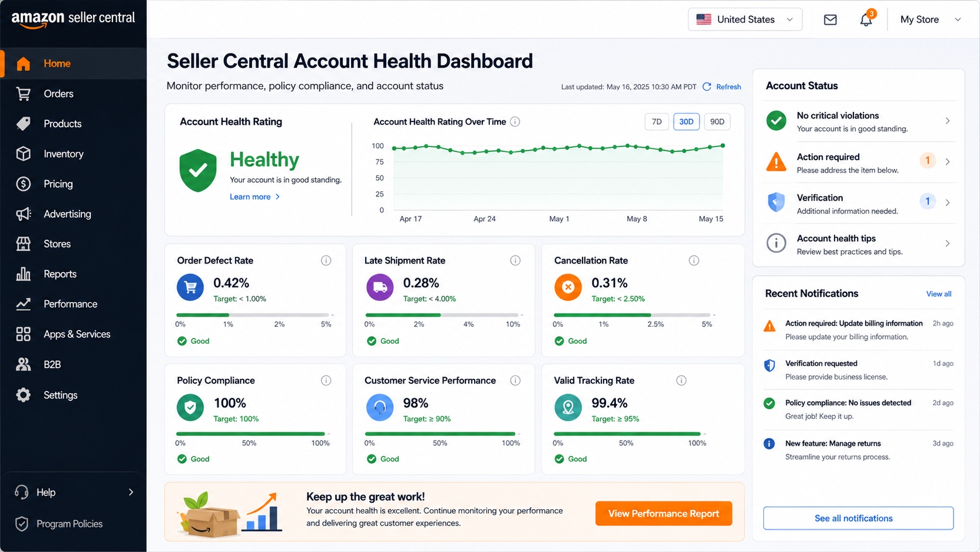Open the Update billing information notification
Image resolution: width=980 pixels, height=552 pixels.
pyautogui.click(x=858, y=330)
